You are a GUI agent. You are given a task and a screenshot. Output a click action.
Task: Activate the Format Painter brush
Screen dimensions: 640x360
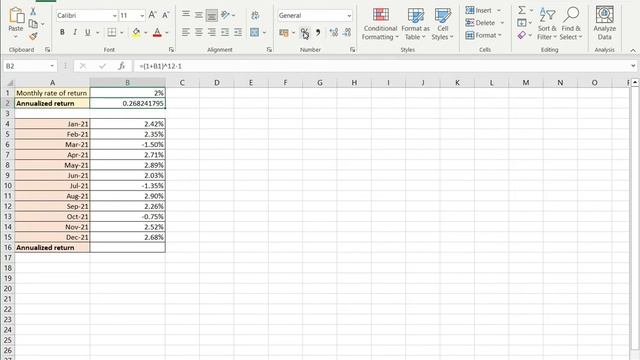33,36
